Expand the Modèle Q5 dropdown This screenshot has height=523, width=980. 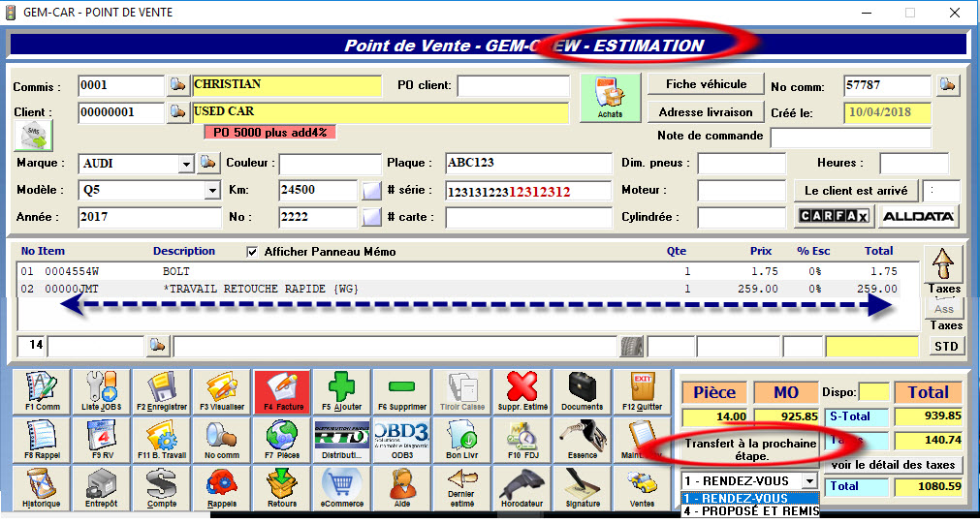[x=212, y=191]
